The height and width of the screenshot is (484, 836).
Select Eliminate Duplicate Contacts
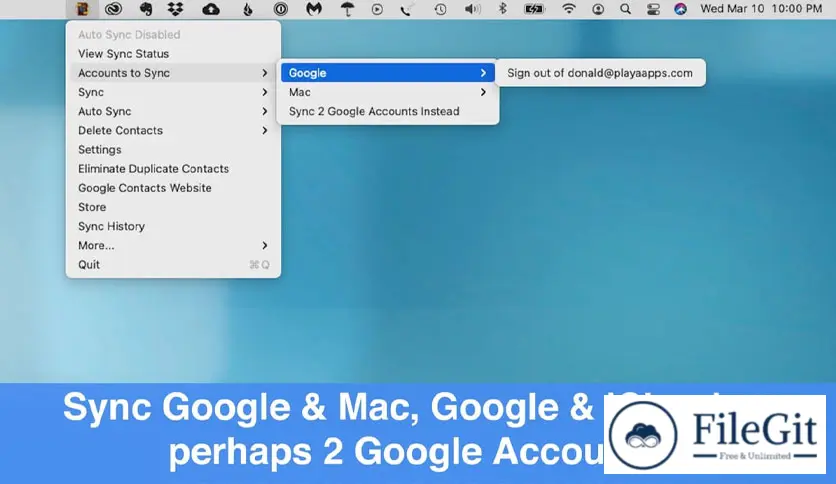click(x=173, y=169)
